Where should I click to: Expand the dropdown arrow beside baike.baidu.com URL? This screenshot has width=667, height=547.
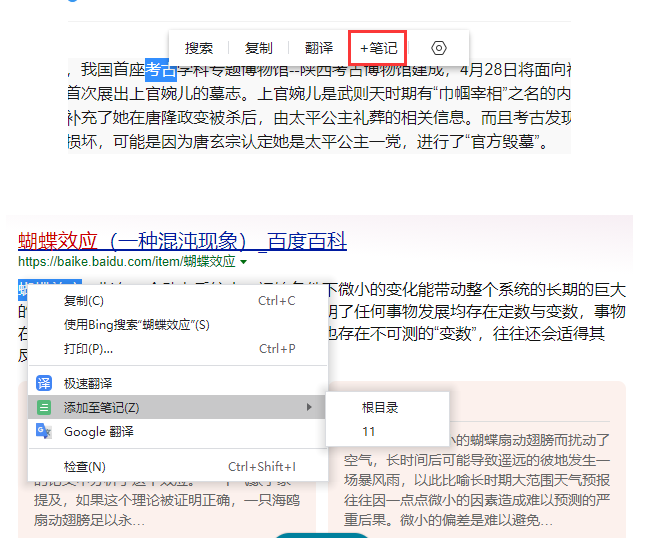pyautogui.click(x=243, y=262)
